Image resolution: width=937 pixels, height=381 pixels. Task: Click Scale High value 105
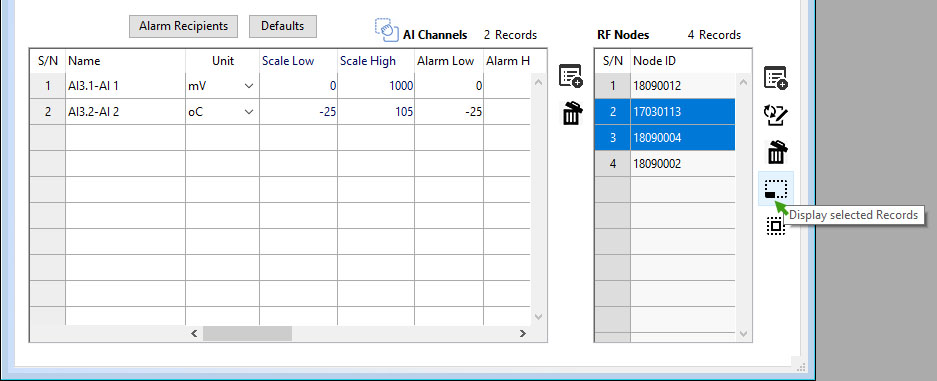(x=376, y=112)
